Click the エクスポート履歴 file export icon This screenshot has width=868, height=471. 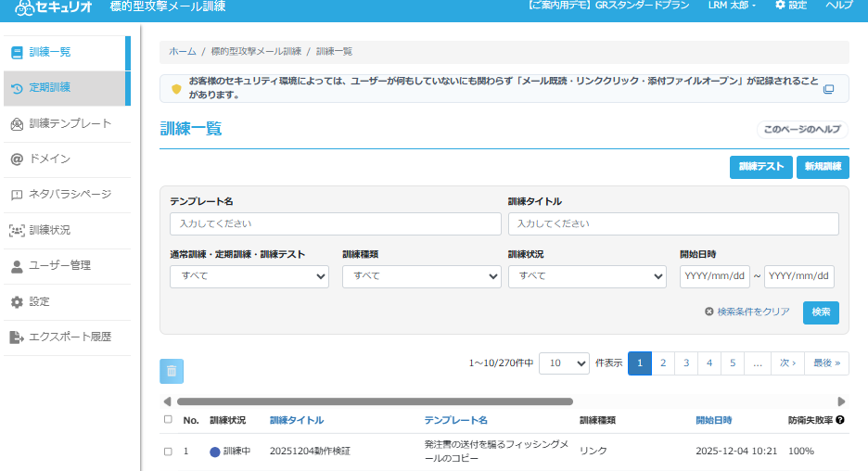[x=18, y=337]
